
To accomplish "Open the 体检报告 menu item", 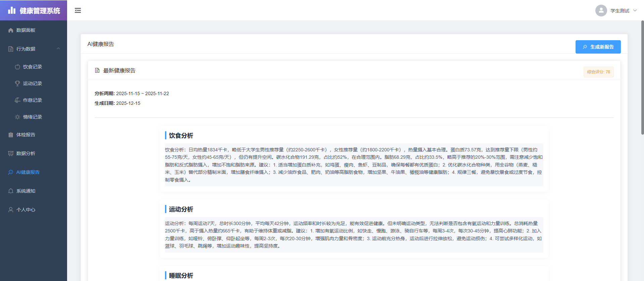I will (34, 135).
